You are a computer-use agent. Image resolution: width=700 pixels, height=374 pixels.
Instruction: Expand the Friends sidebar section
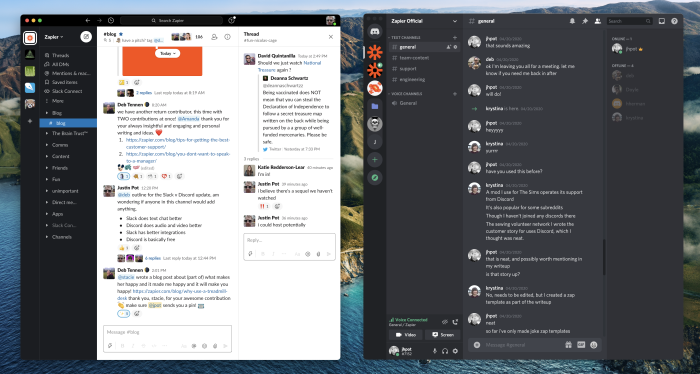point(47,168)
